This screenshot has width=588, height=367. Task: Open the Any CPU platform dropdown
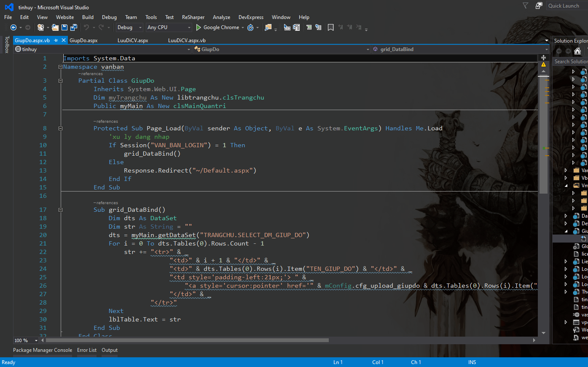(x=169, y=27)
